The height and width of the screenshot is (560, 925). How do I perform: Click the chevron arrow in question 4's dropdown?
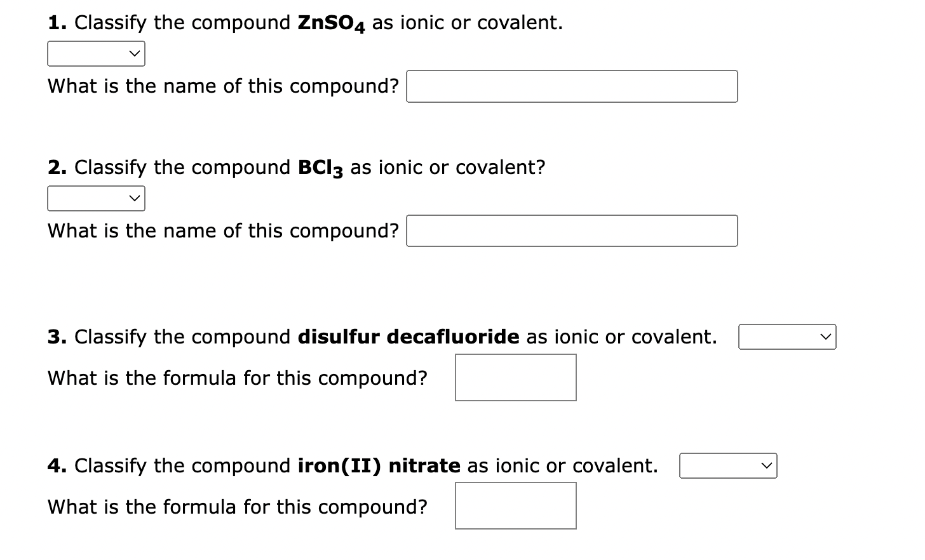pyautogui.click(x=766, y=465)
